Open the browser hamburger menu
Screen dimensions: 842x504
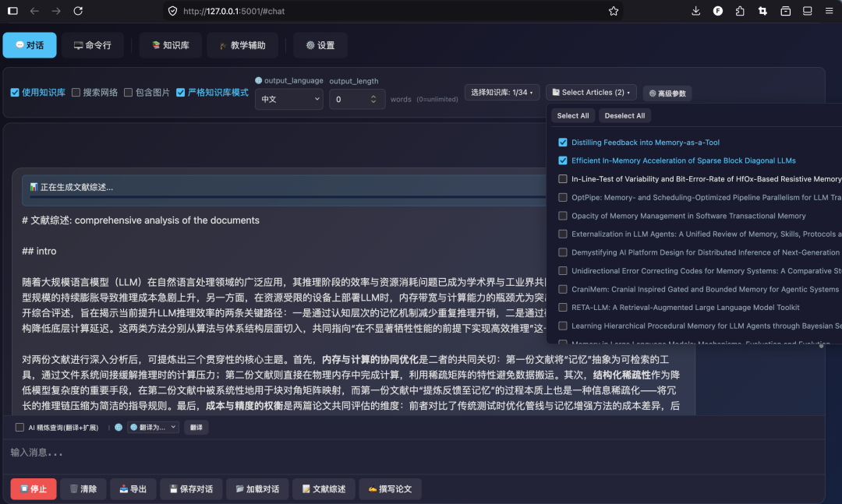[x=829, y=11]
